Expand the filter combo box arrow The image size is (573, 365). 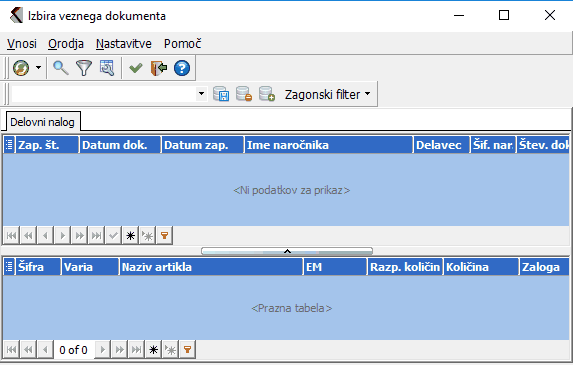(x=201, y=94)
